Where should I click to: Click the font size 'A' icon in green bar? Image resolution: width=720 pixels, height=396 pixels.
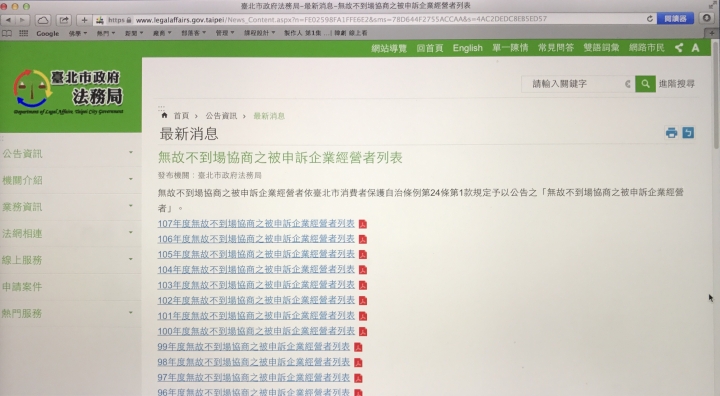pos(695,48)
